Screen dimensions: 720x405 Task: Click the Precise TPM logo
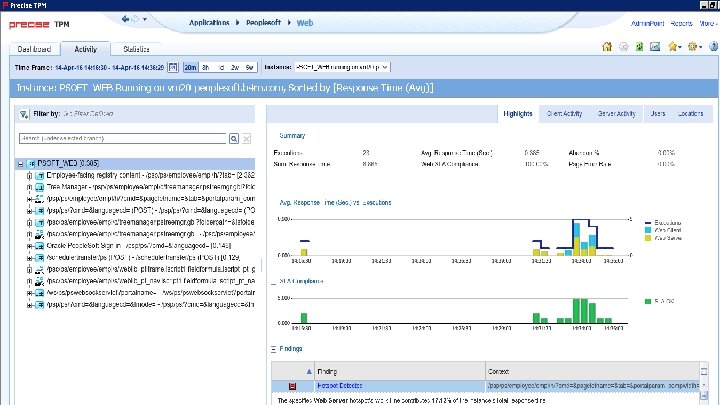click(39, 24)
